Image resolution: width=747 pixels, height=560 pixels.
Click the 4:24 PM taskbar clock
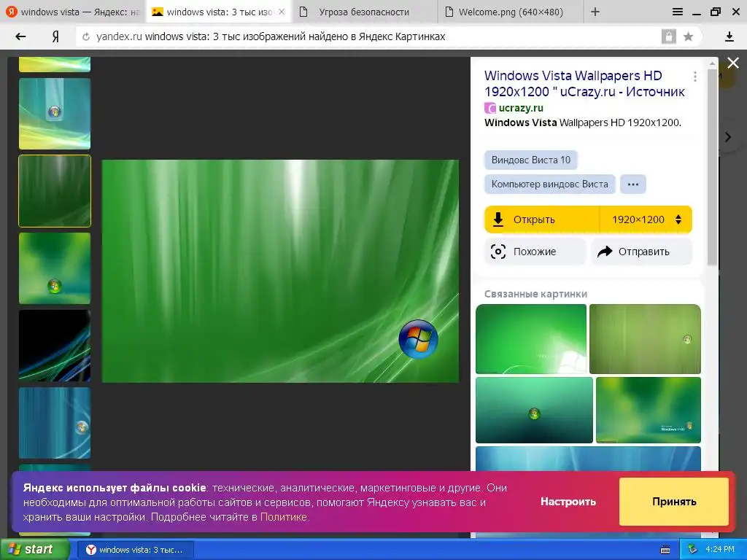pyautogui.click(x=720, y=550)
